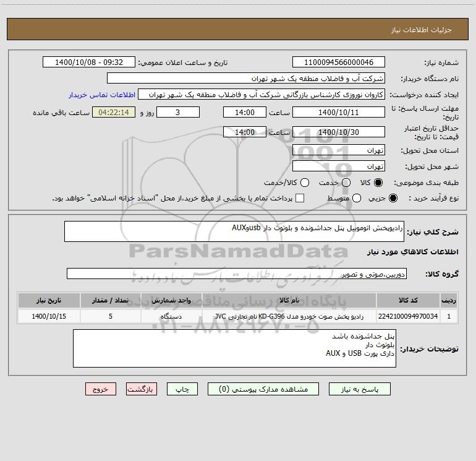This screenshot has width=476, height=461.
Task: Click the تاریخ نیاز column header
Action: 49,300
